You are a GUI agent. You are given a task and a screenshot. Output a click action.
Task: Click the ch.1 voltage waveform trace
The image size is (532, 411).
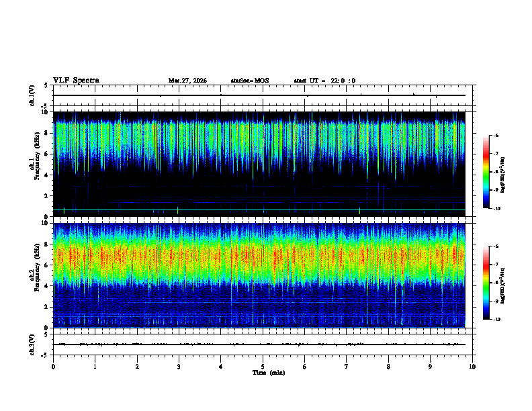tap(259, 95)
